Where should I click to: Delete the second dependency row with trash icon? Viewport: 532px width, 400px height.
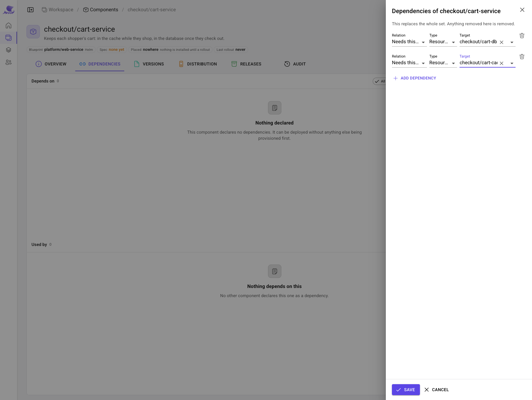pyautogui.click(x=522, y=57)
